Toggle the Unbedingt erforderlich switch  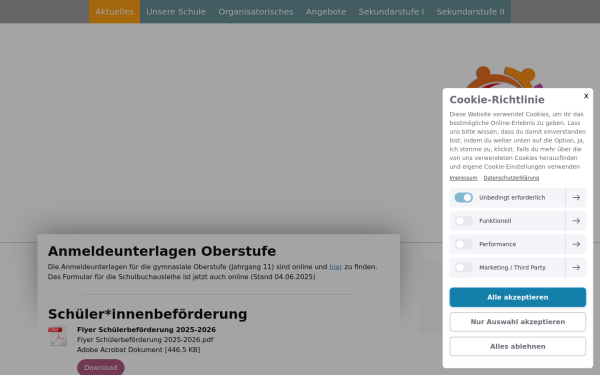point(463,197)
